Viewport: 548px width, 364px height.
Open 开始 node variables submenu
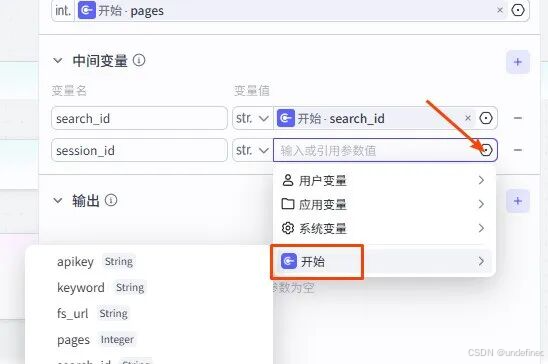384,261
